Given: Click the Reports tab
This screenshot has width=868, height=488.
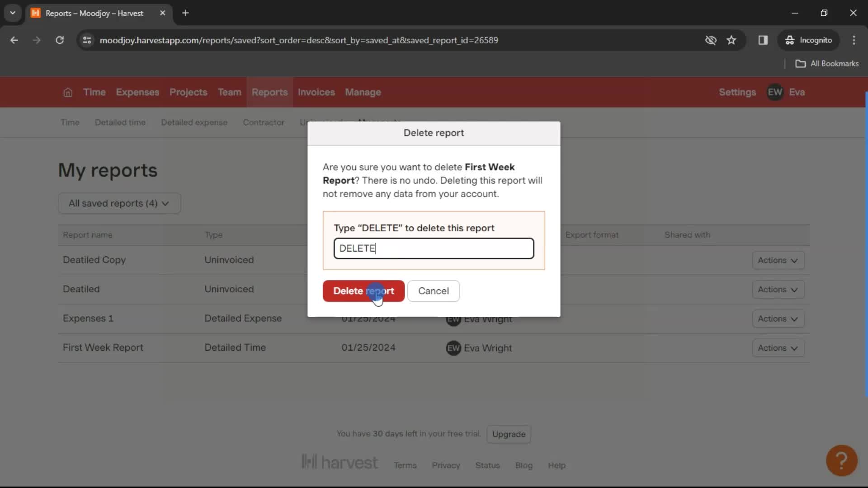Looking at the screenshot, I should tap(270, 92).
